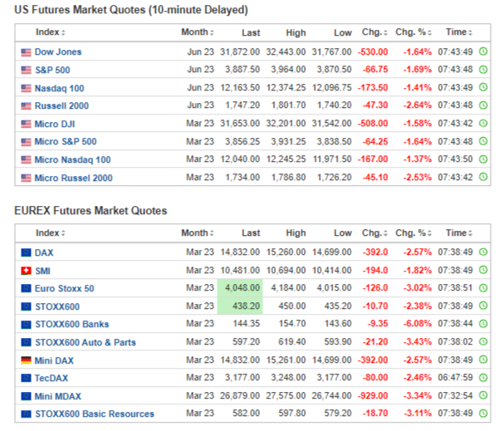The width and height of the screenshot is (504, 431).
Task: Sort the EUREX table by Time
Action: click(x=458, y=233)
